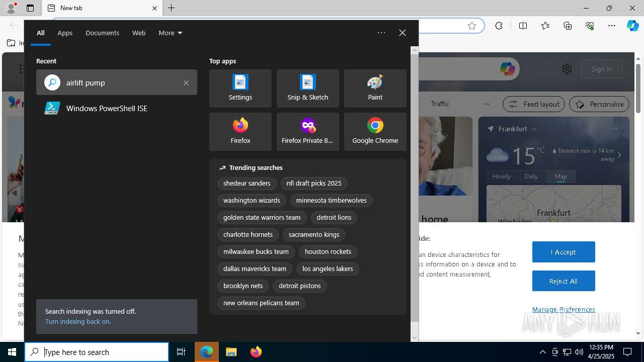Launch Snip & Sketch from Top apps

(308, 88)
